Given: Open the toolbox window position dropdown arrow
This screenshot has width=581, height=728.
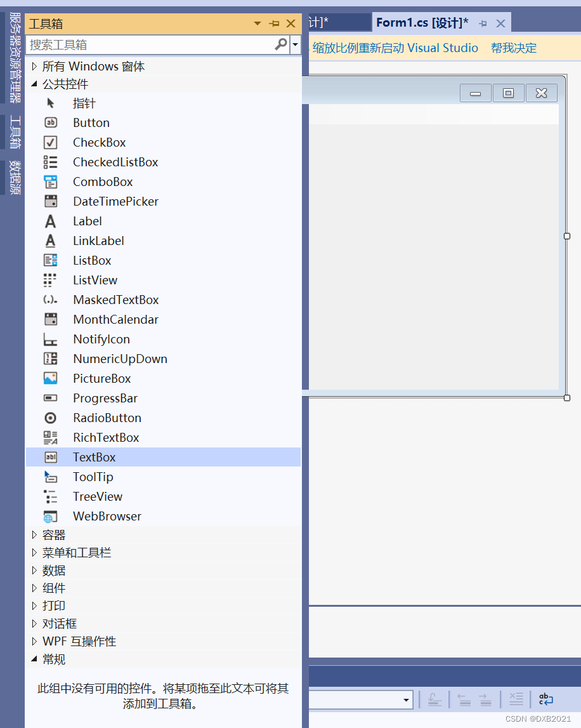Looking at the screenshot, I should pyautogui.click(x=258, y=23).
